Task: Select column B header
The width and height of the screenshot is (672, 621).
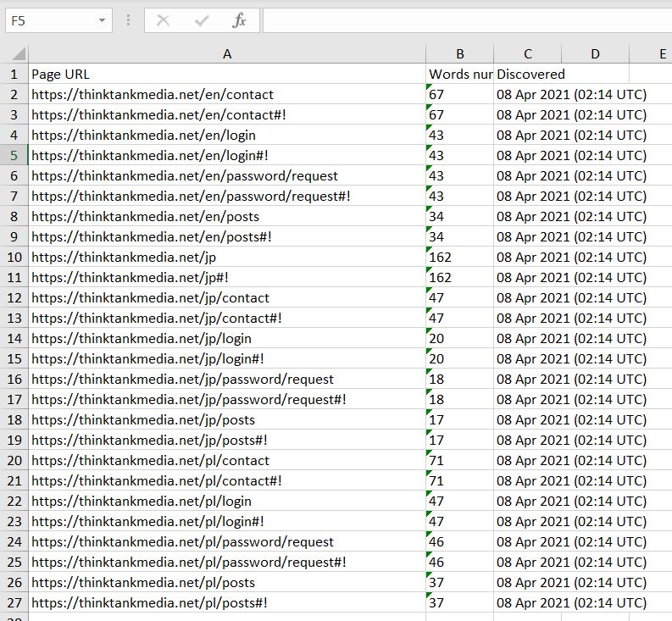Action: click(x=460, y=54)
